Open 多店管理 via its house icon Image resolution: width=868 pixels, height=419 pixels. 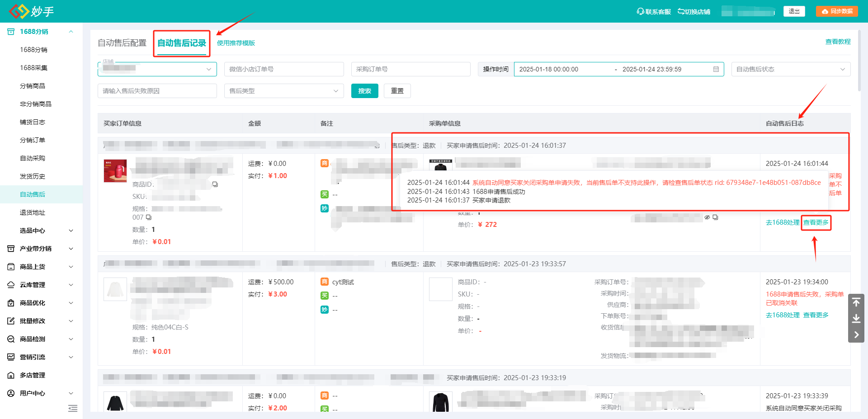point(11,375)
